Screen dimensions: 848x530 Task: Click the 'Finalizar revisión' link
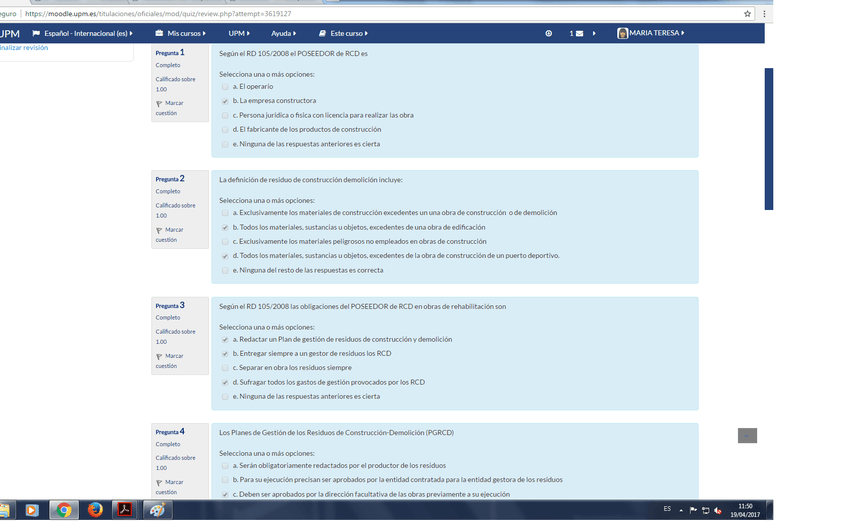point(22,48)
